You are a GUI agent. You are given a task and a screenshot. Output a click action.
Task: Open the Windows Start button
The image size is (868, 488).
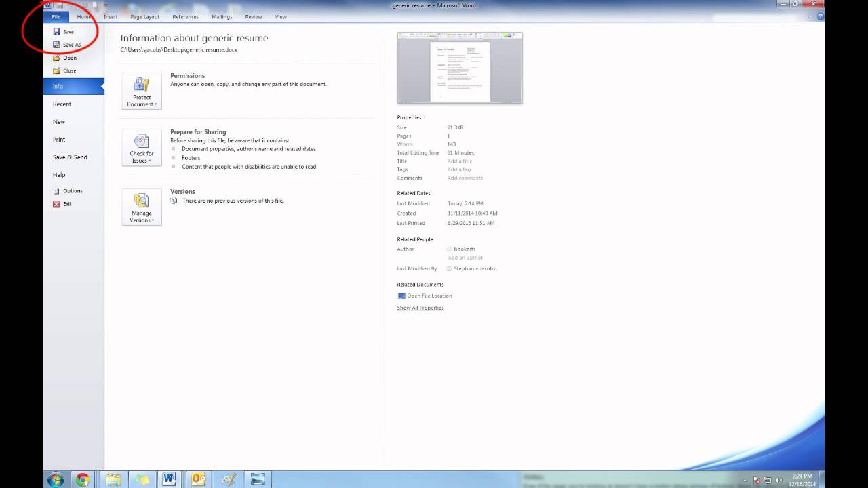point(56,480)
